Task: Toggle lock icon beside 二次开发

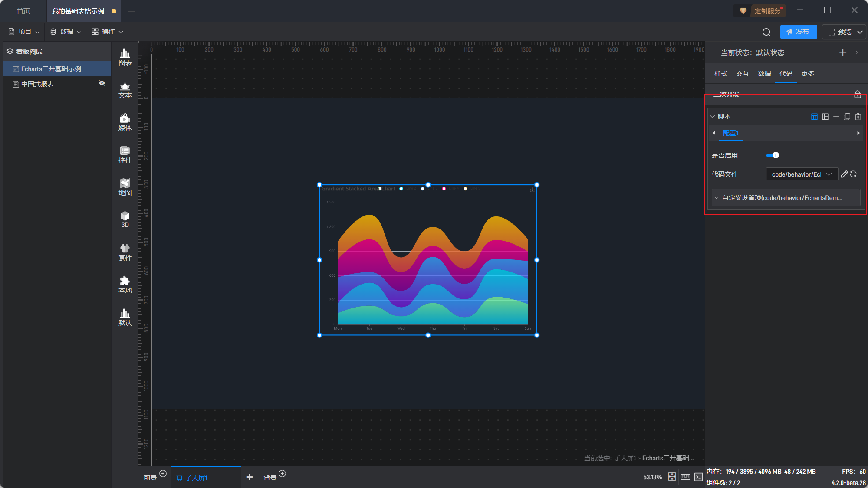Action: click(x=857, y=94)
